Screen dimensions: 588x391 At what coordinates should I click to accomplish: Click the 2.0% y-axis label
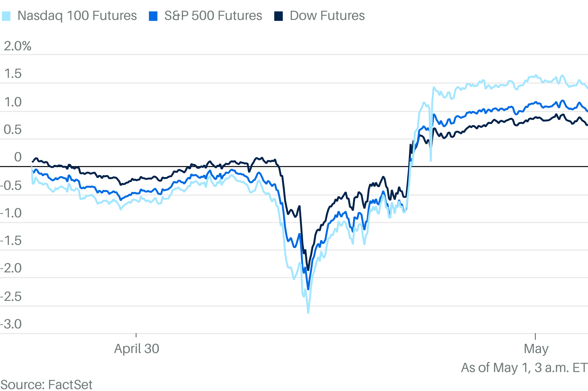17,46
